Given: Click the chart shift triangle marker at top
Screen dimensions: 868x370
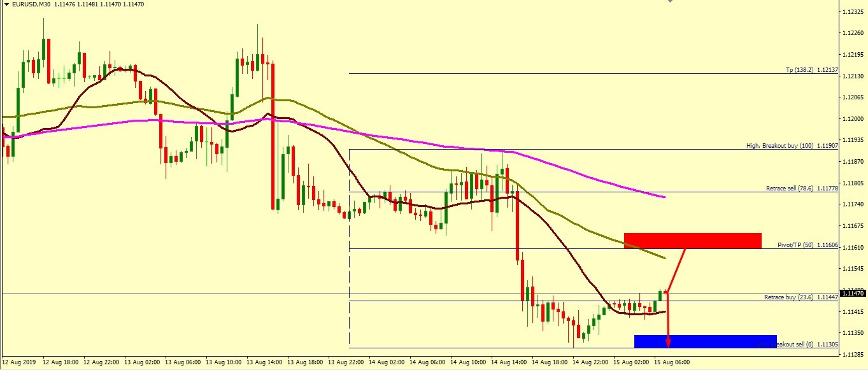Looking at the screenshot, I should (669, 2).
